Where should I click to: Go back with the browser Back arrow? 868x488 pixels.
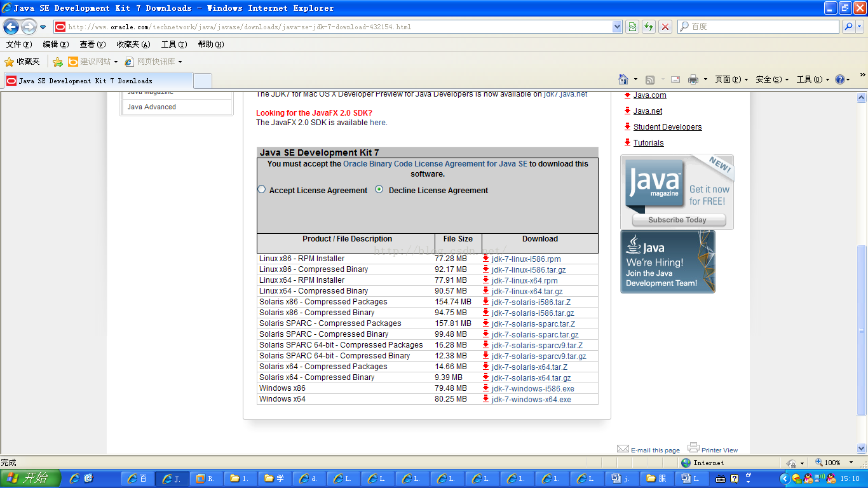pos(11,27)
